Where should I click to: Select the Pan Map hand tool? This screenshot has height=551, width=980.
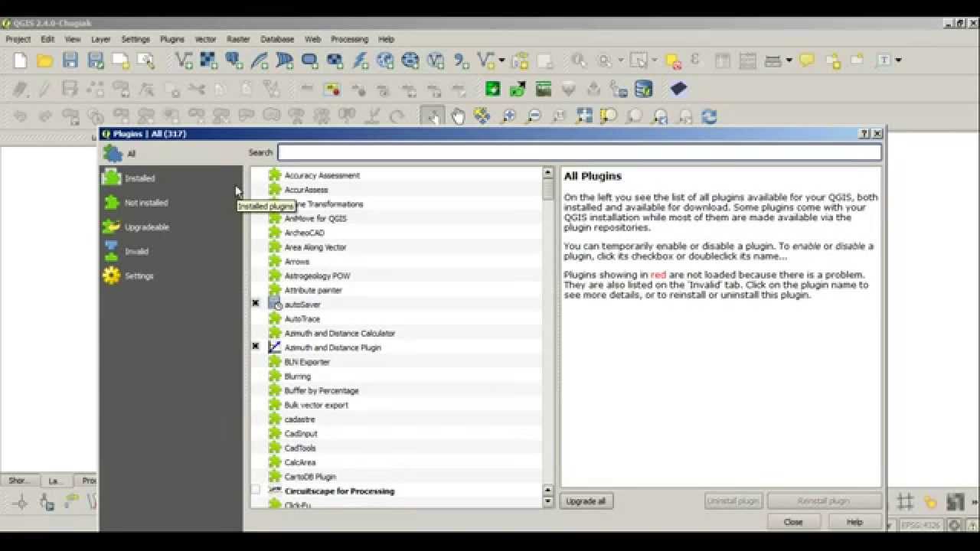coord(458,116)
